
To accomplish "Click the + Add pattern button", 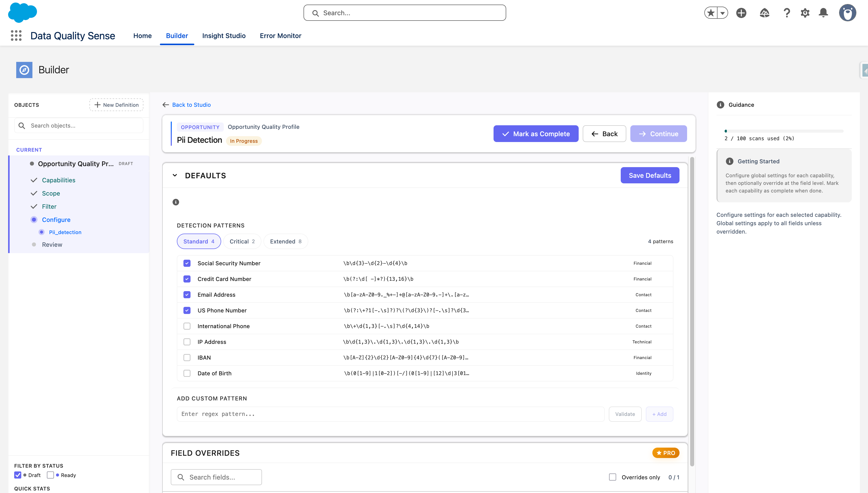I will click(x=659, y=414).
